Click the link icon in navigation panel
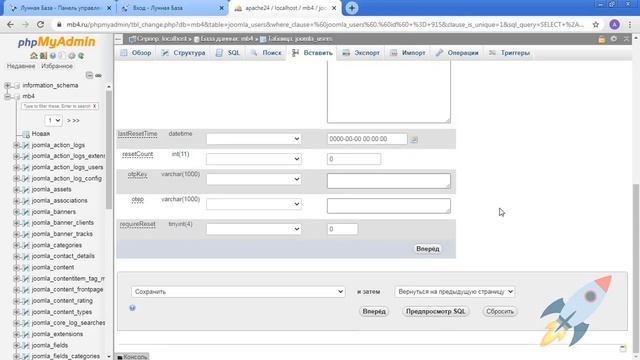640x360 pixels. [x=98, y=76]
